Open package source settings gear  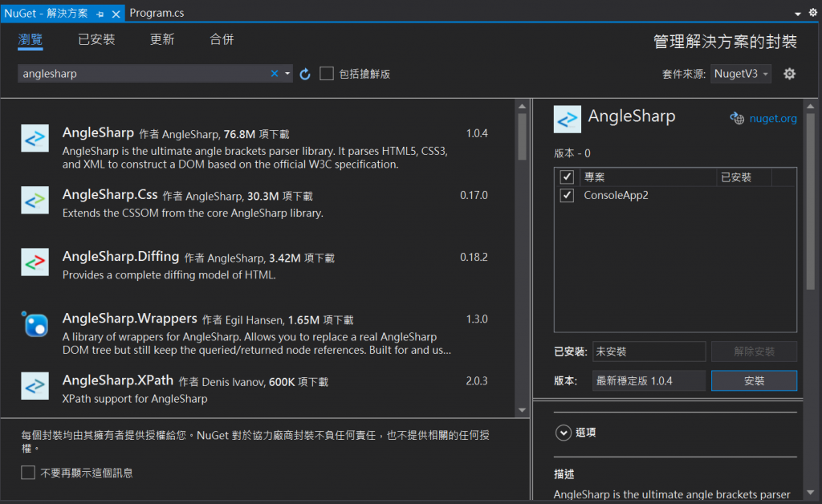tap(789, 74)
